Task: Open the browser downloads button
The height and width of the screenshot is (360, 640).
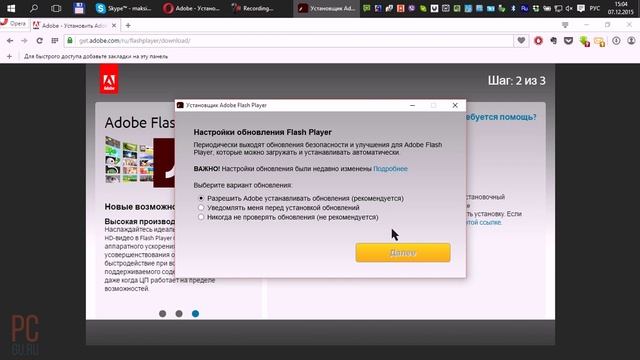Action: [x=616, y=40]
